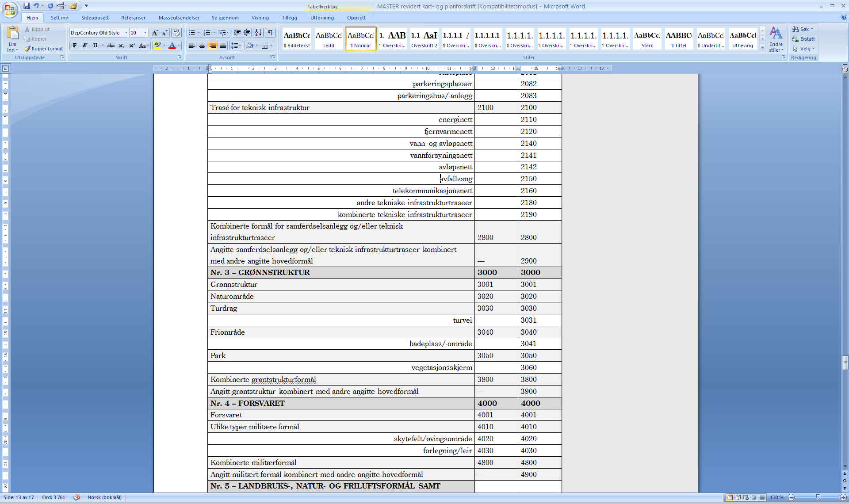Screen dimensions: 849x504
Task: Open font name dropdown
Action: 126,33
